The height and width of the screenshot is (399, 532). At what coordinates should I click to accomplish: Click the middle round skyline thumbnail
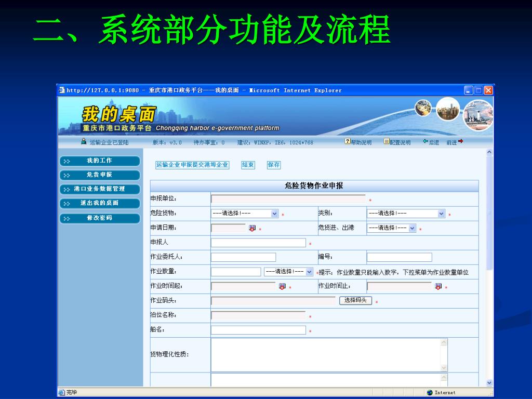coord(448,109)
